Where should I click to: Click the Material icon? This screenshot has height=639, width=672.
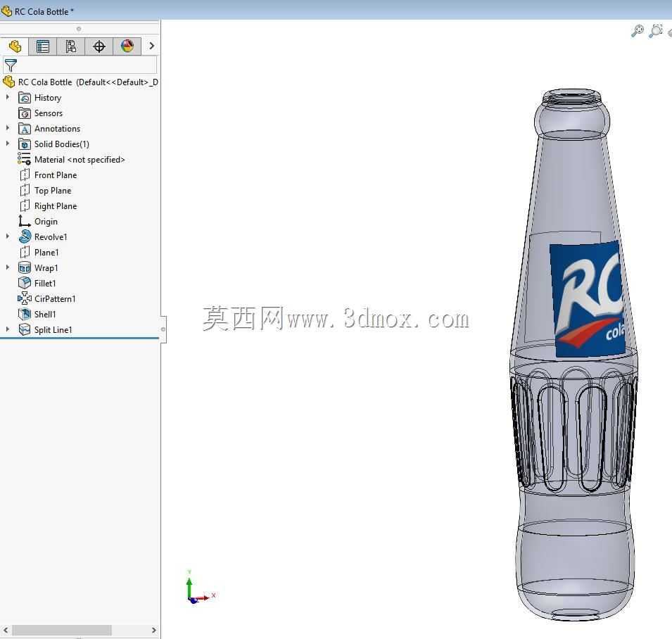(x=24, y=159)
